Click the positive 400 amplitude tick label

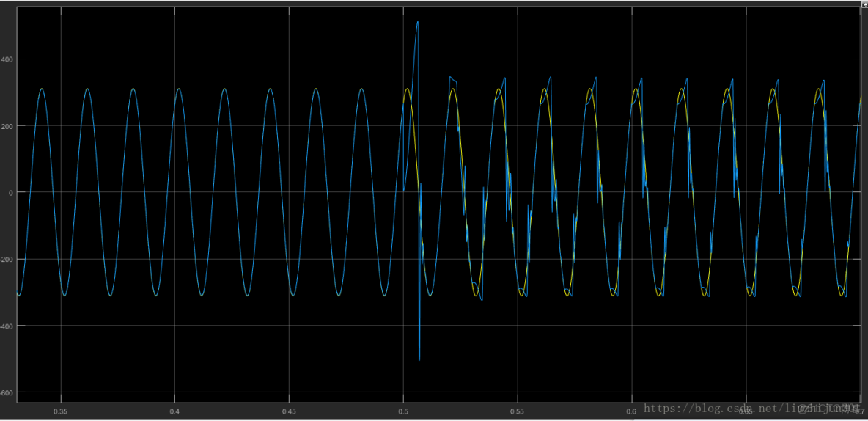coord(8,59)
